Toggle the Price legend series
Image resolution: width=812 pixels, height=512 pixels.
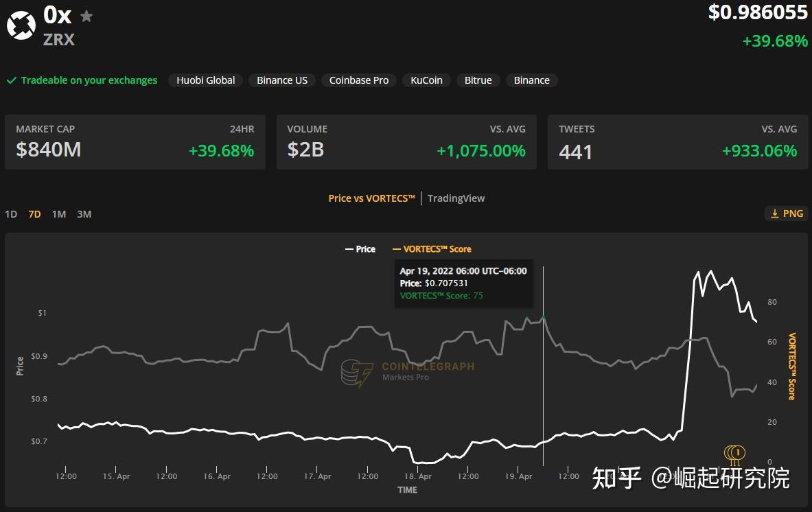360,249
